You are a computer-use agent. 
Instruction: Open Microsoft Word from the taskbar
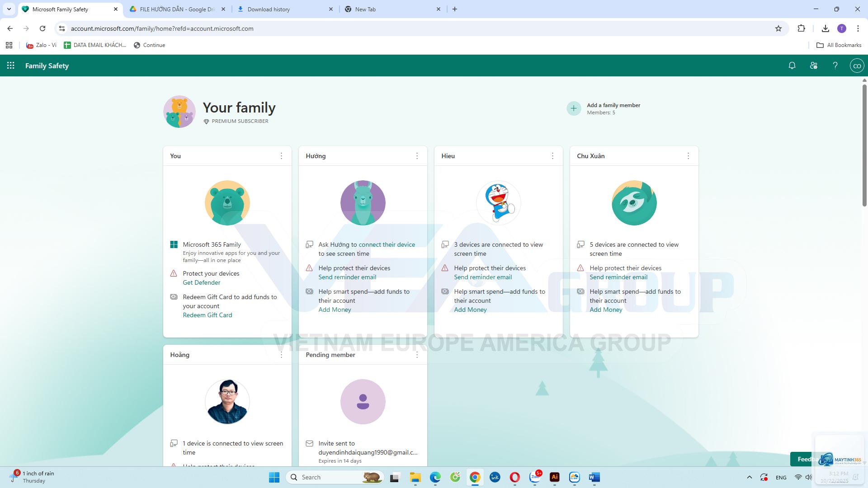click(x=594, y=477)
